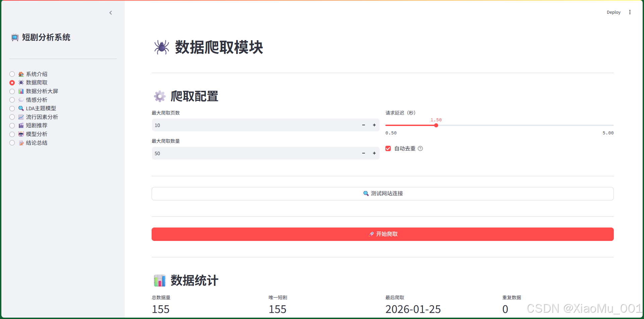Increase 最大爬取数量 with the plus button
Image resolution: width=644 pixels, height=319 pixels.
click(x=374, y=153)
